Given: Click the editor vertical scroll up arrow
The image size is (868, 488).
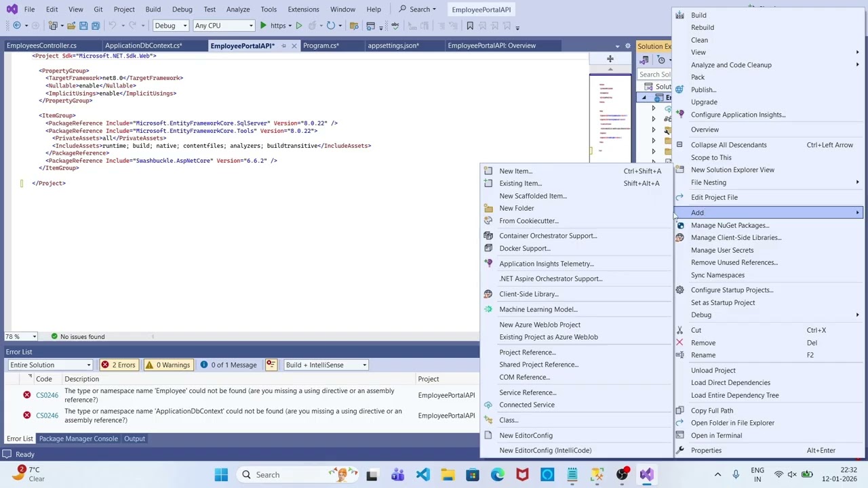Looking at the screenshot, I should click(610, 68).
